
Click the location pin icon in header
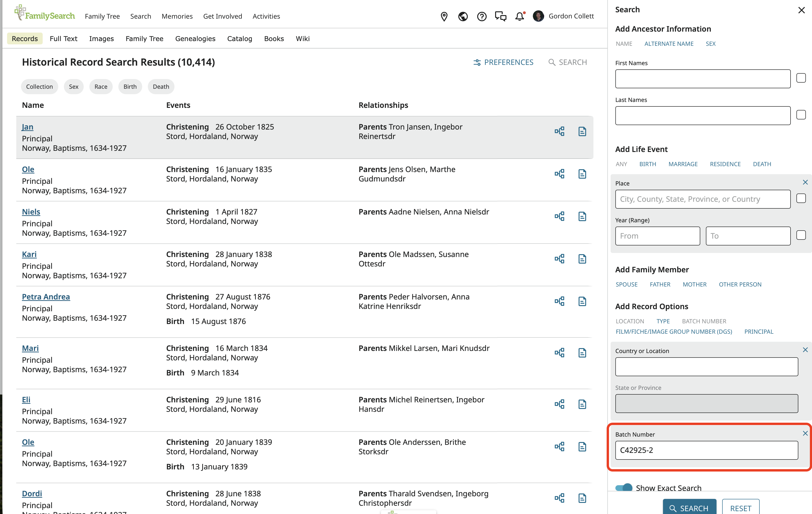pyautogui.click(x=444, y=16)
